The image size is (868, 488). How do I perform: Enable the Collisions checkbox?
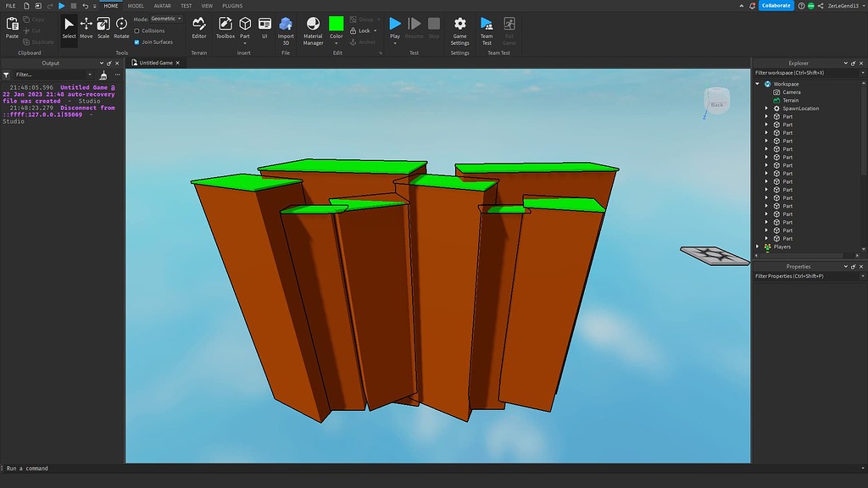click(x=136, y=31)
